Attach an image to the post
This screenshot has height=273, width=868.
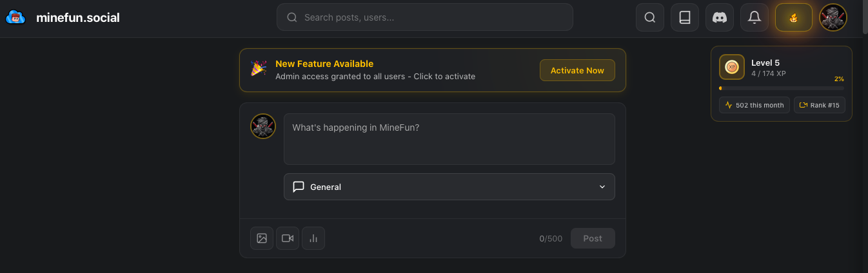(262, 238)
